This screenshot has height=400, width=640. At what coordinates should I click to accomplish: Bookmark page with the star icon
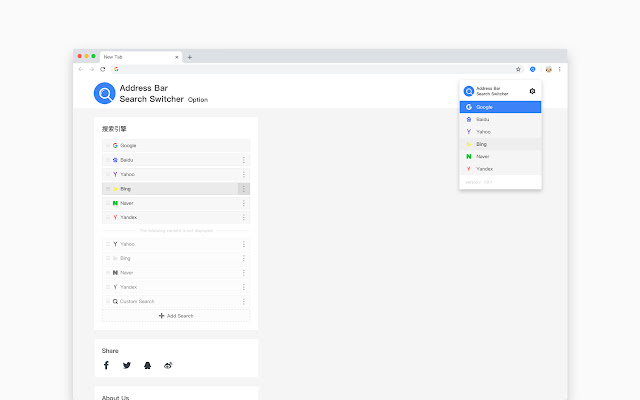tap(518, 69)
